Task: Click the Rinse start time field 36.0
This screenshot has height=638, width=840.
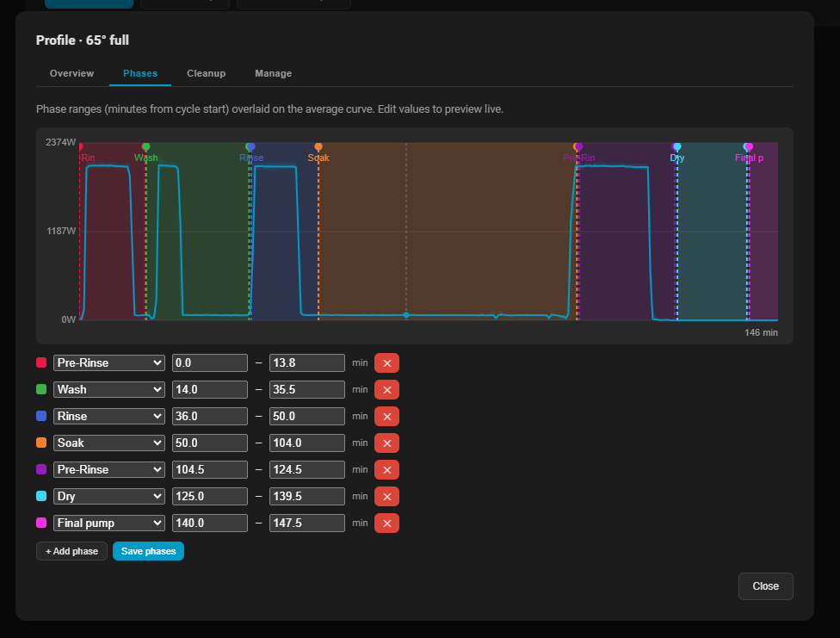Action: coord(209,417)
